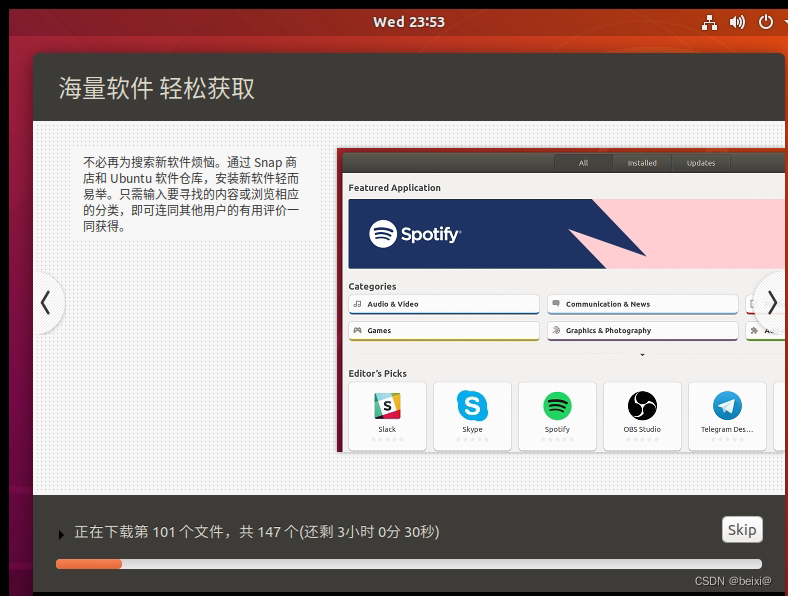This screenshot has width=788, height=596.
Task: Click the Chinese description paragraph about Snap store
Action: (191, 194)
